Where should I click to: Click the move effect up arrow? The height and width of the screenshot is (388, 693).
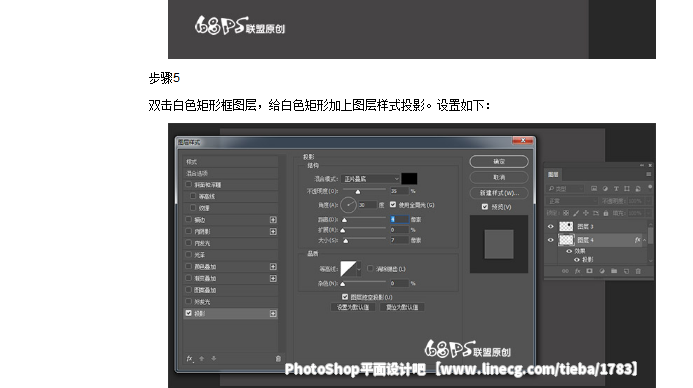coord(202,358)
